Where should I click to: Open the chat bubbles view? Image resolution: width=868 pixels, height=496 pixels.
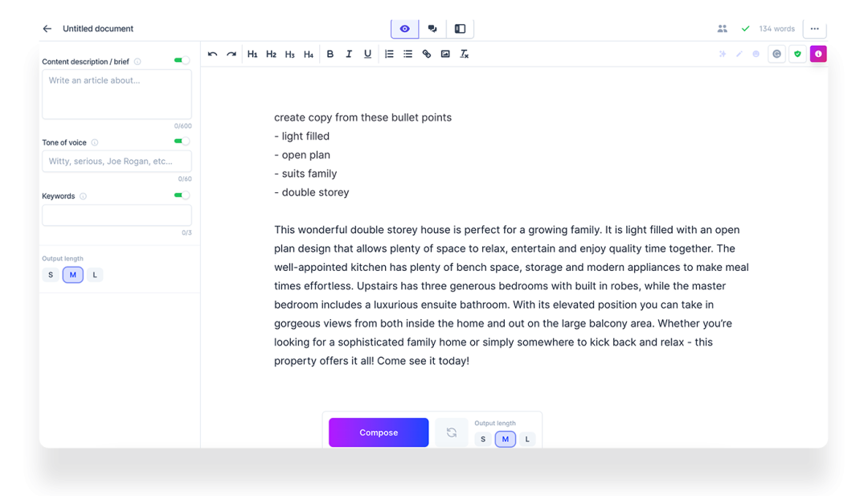pos(432,29)
